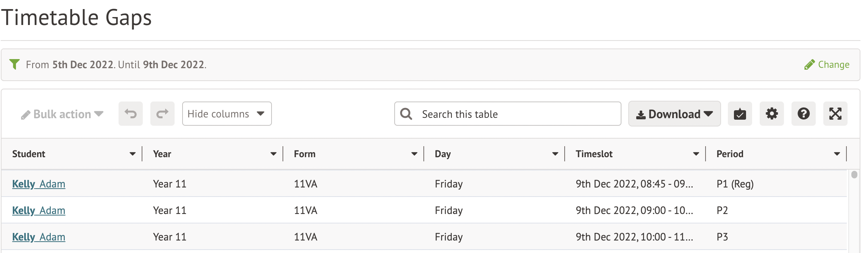Open Timeslot column header menu
Screen dimensions: 868x253
[696, 154]
